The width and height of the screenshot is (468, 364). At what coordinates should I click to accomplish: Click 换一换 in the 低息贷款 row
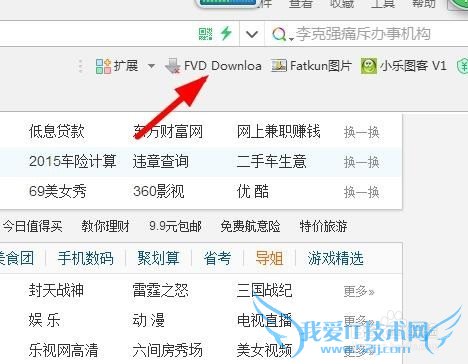(362, 132)
